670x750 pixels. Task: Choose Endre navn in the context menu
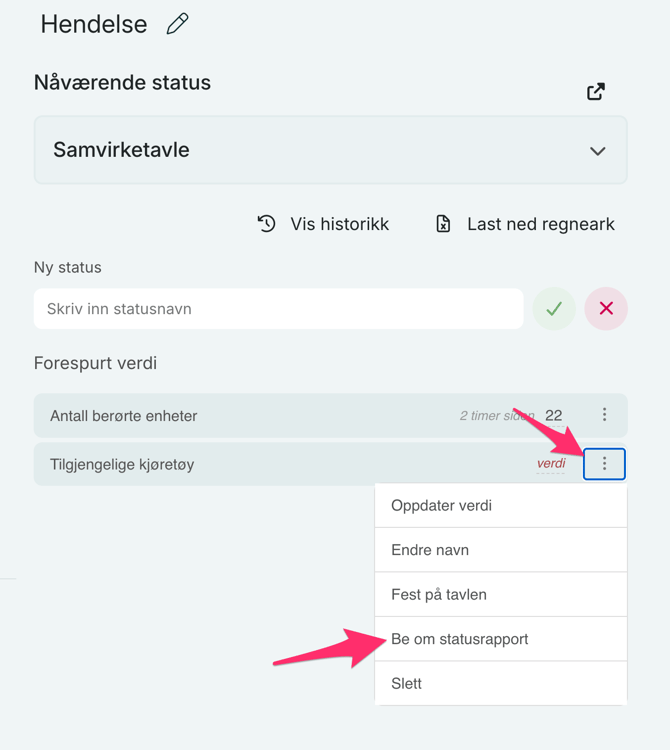430,550
